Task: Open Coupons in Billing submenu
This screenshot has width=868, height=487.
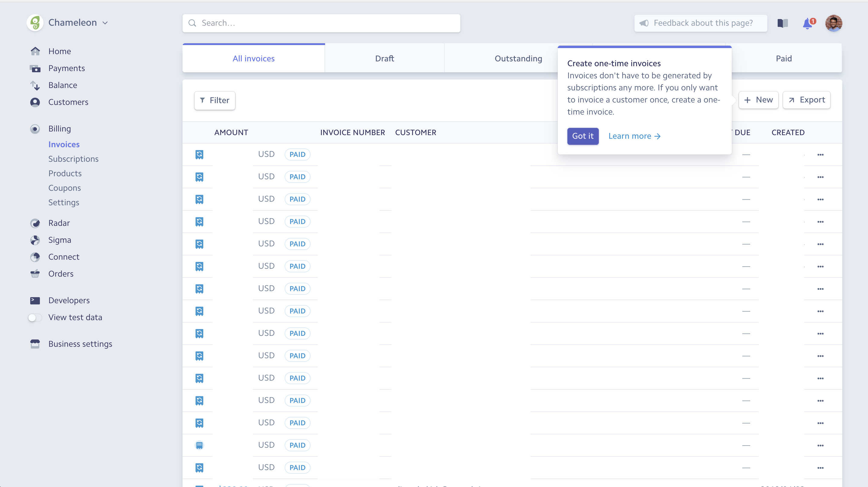Action: tap(65, 188)
